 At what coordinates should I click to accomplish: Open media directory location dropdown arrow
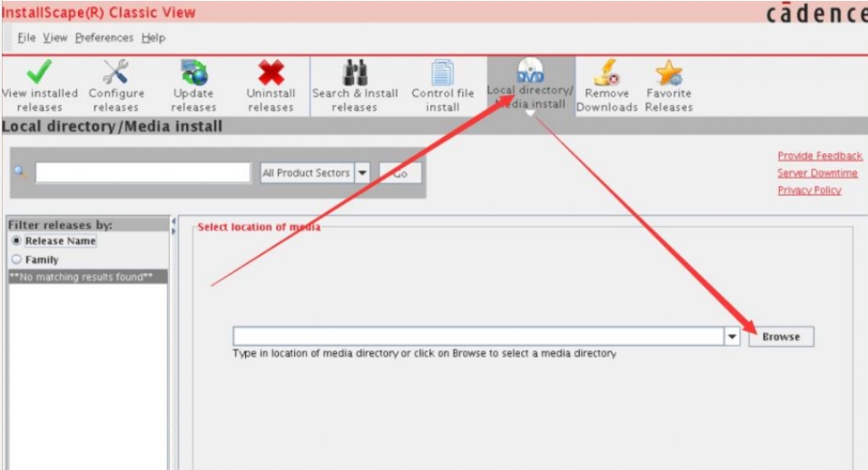tap(732, 337)
